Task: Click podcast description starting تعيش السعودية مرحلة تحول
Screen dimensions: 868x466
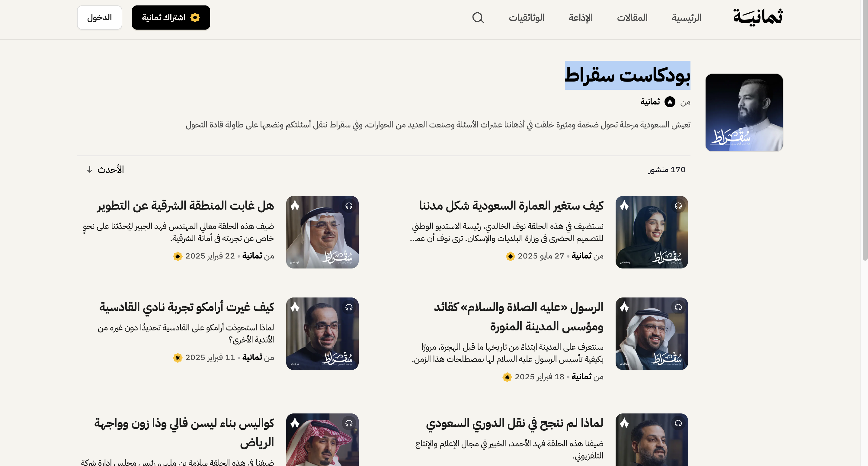Action: [x=438, y=125]
